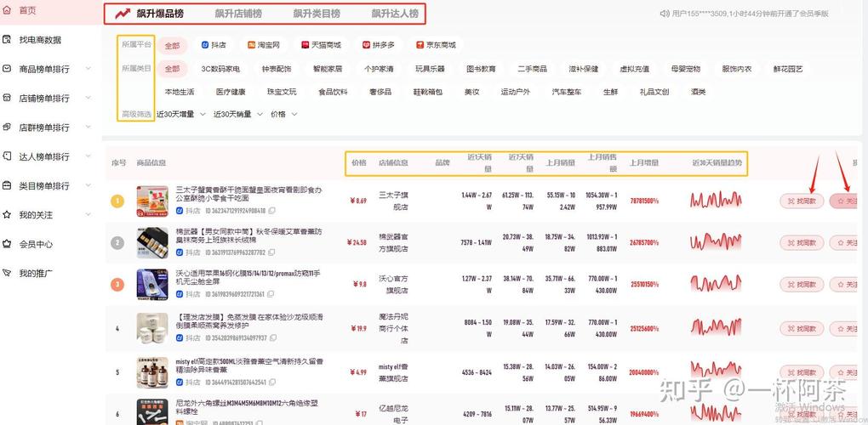The image size is (868, 425).
Task: Open the 三太子 product thumbnail image
Action: (x=152, y=201)
